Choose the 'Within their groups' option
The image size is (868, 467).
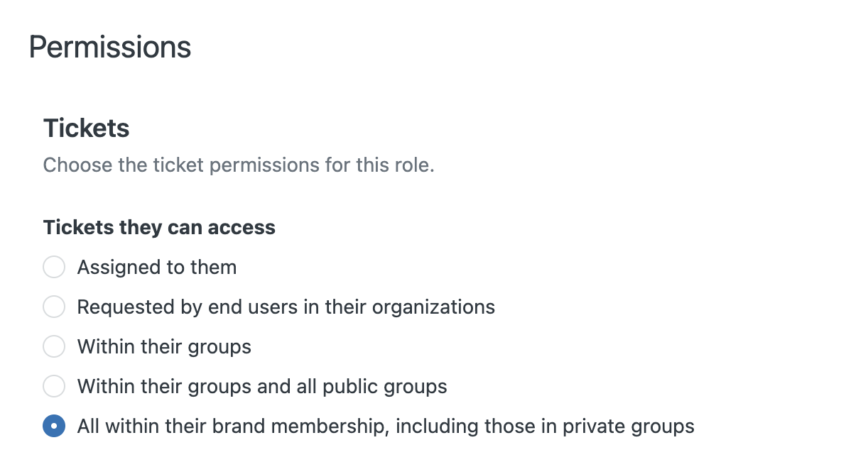pyautogui.click(x=54, y=346)
